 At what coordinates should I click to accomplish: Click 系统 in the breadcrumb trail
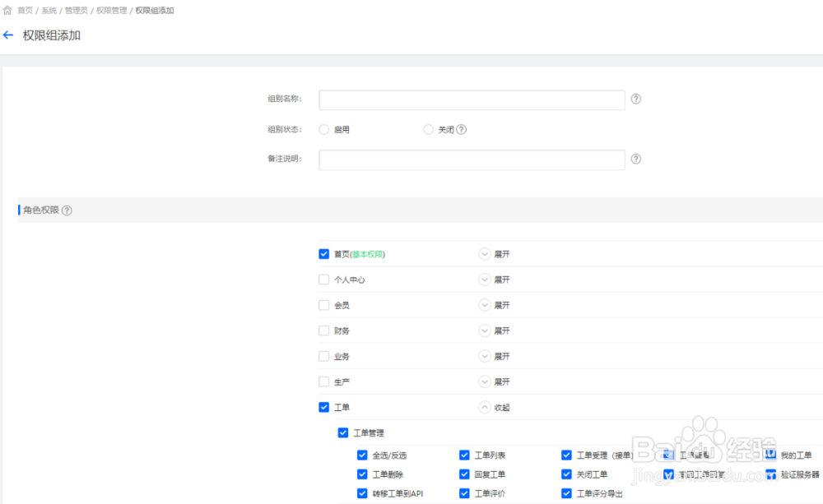point(48,10)
